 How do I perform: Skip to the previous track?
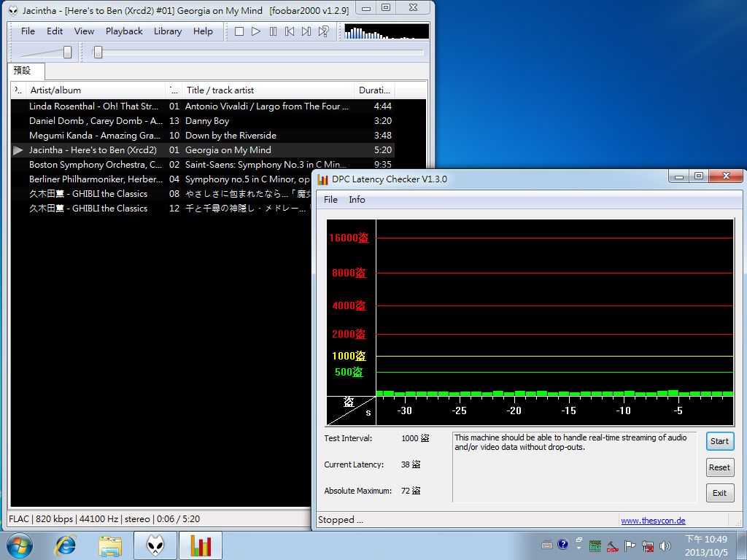290,31
